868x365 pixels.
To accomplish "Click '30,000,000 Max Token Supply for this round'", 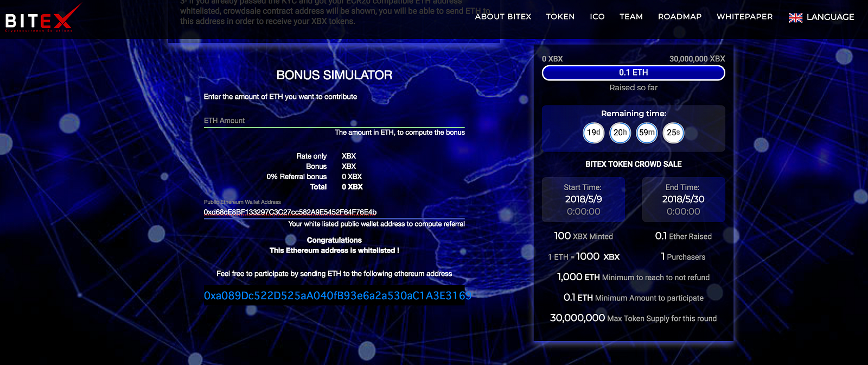I will pyautogui.click(x=633, y=318).
